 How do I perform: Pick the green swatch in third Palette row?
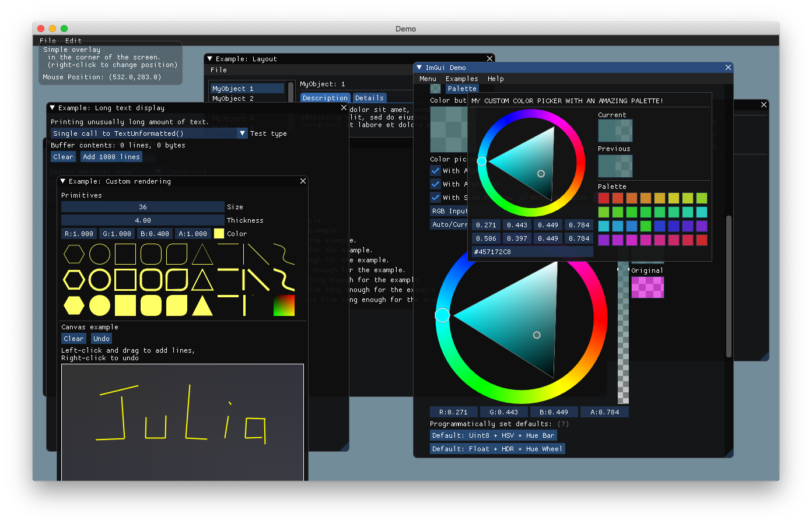646,226
